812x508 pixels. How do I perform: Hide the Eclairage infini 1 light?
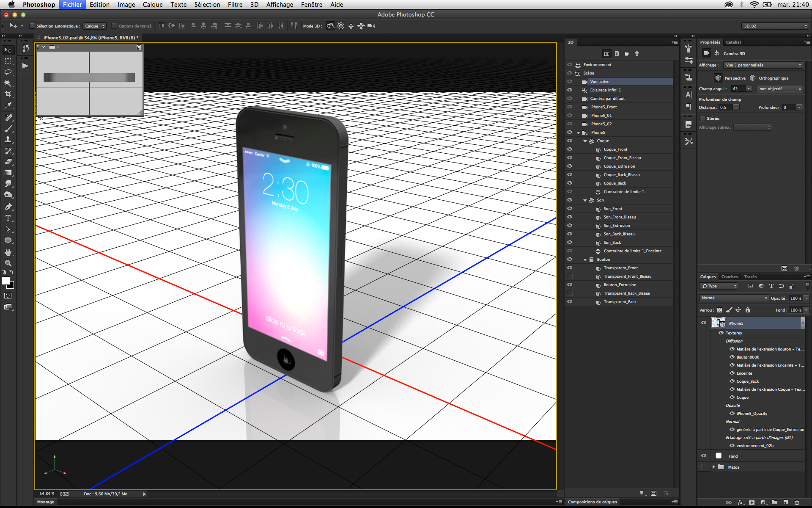click(x=570, y=90)
